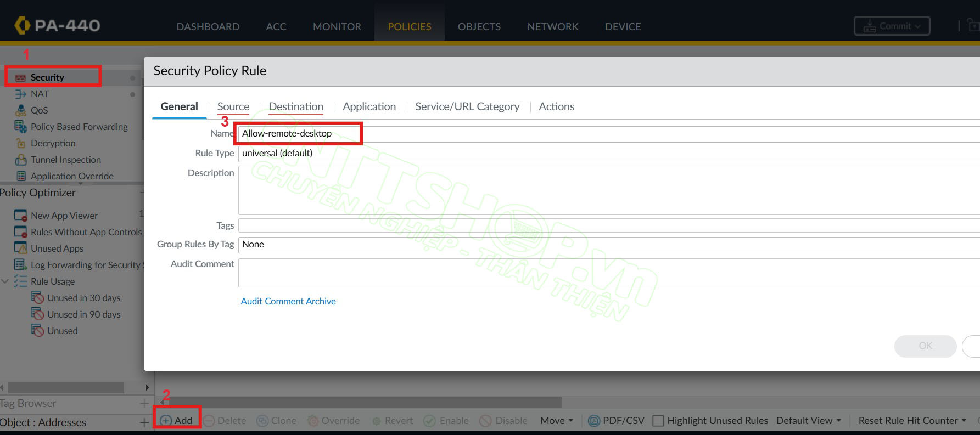Open the Audit Comment Archive link
This screenshot has height=435, width=980.
(288, 301)
